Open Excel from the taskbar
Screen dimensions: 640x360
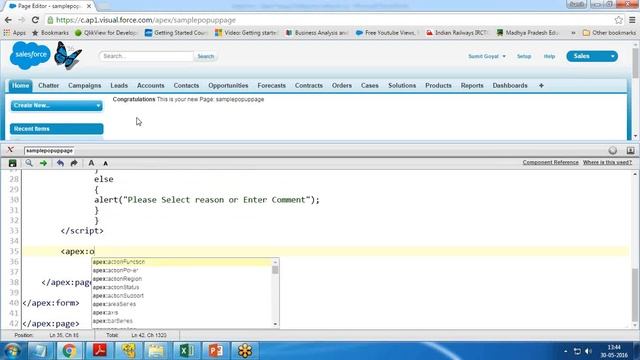186,351
